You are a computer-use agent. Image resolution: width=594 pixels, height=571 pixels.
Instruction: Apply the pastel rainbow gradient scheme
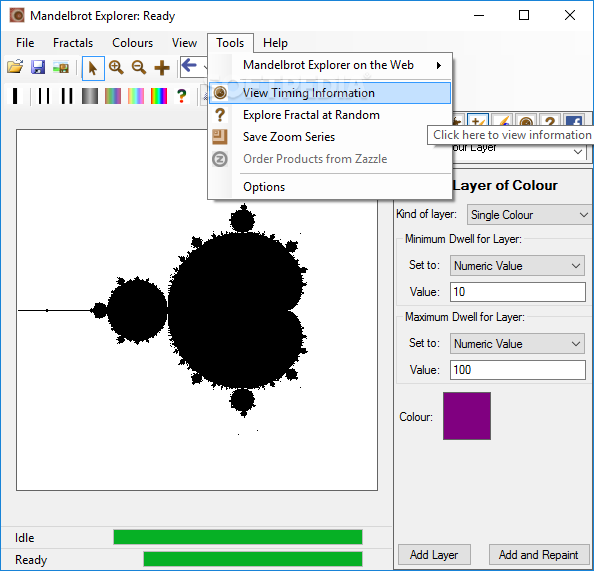[136, 96]
